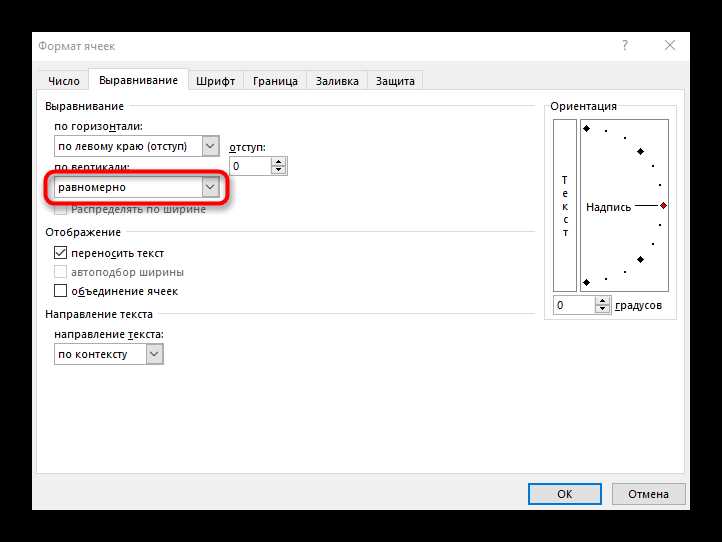Click the 'по контексту' combo box text
722x542 pixels.
pos(93,354)
